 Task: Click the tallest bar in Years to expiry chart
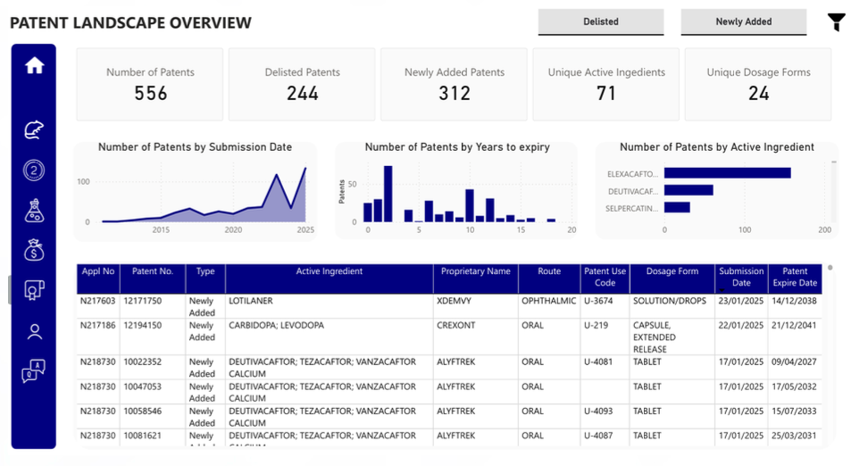click(x=388, y=194)
